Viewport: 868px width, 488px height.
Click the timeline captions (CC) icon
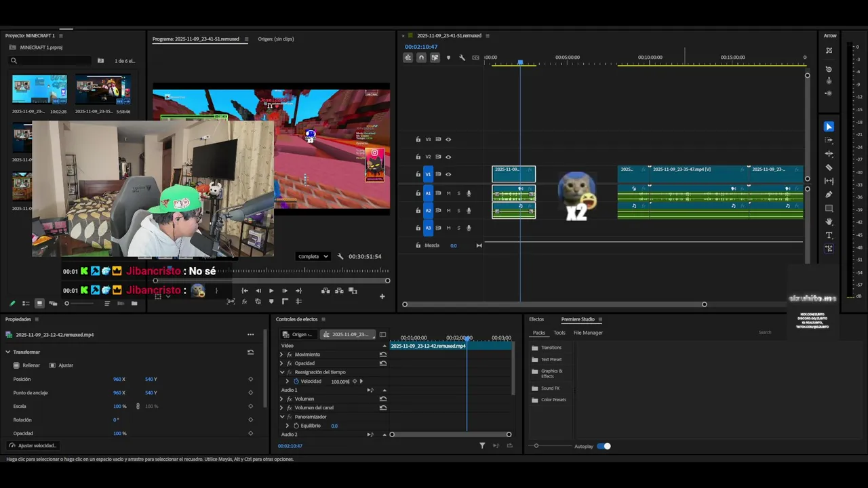pyautogui.click(x=475, y=58)
